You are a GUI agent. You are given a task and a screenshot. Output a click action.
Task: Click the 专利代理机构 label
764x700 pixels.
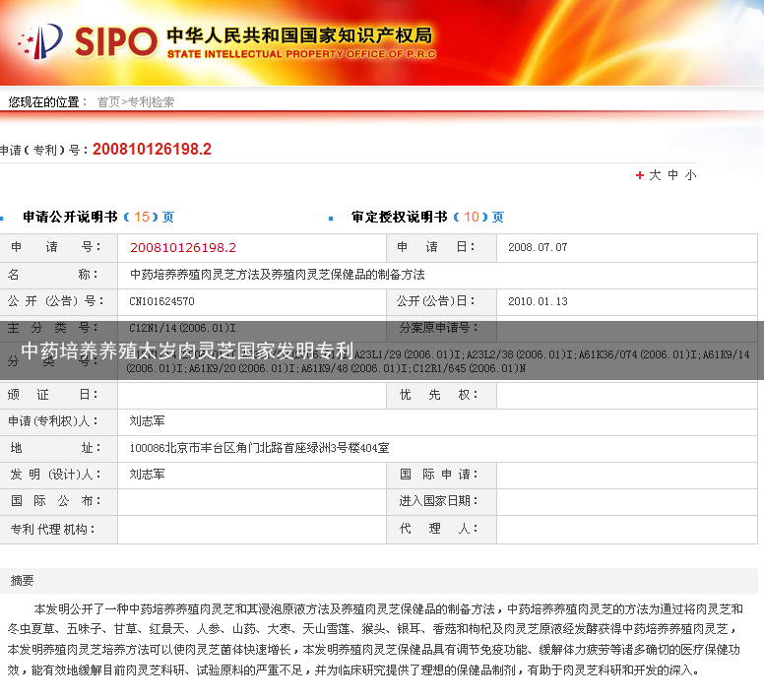pos(52,529)
